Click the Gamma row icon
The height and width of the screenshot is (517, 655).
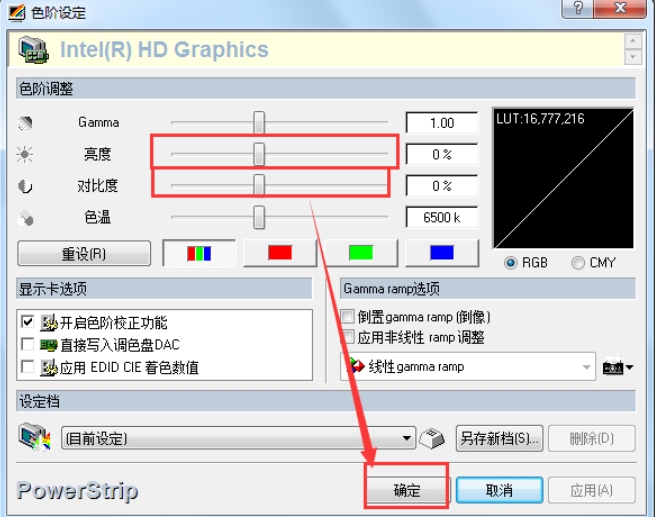(25, 123)
